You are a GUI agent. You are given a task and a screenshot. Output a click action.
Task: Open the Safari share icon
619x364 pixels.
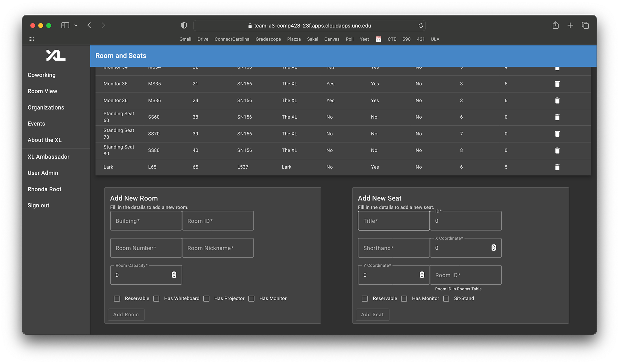click(x=555, y=25)
